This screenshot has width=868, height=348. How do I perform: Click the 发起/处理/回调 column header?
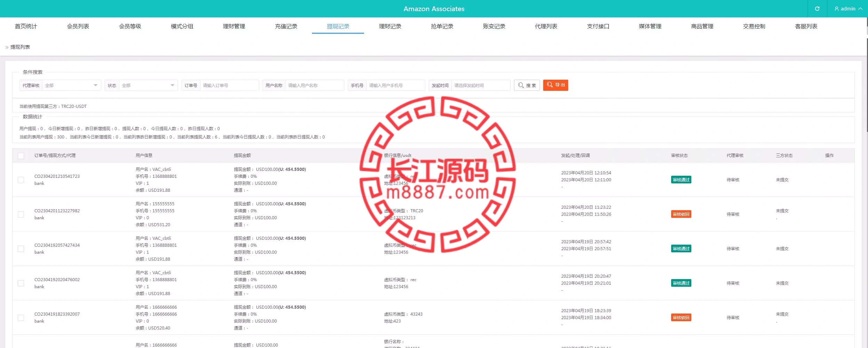point(575,156)
